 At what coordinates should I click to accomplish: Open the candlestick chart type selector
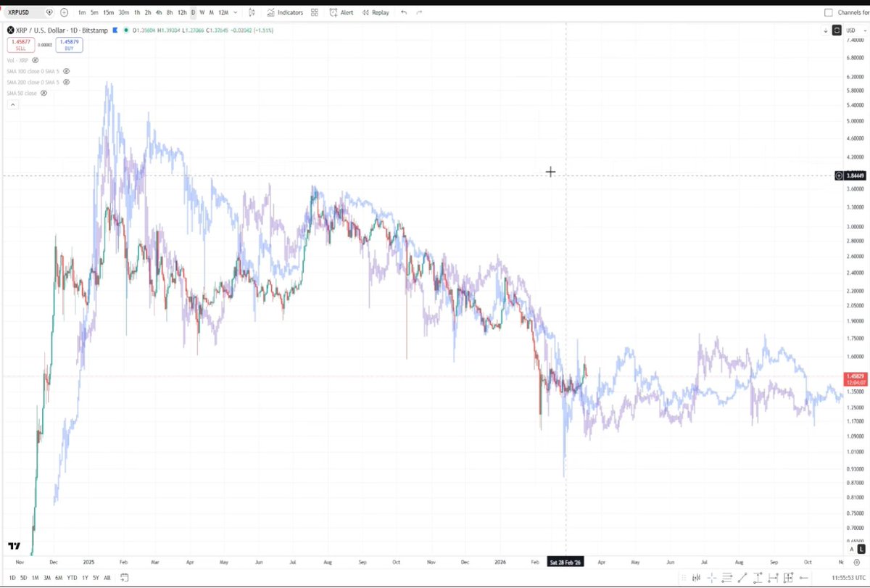pyautogui.click(x=252, y=12)
